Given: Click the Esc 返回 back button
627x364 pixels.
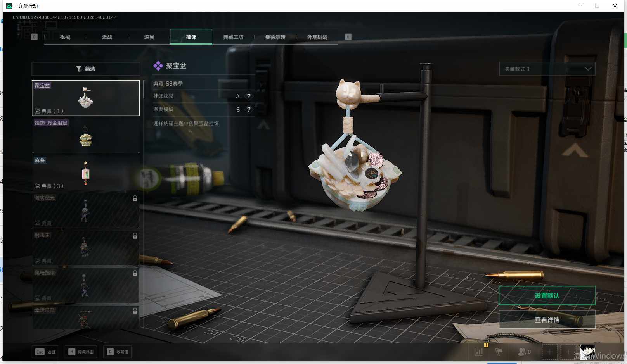Looking at the screenshot, I should click(45, 352).
